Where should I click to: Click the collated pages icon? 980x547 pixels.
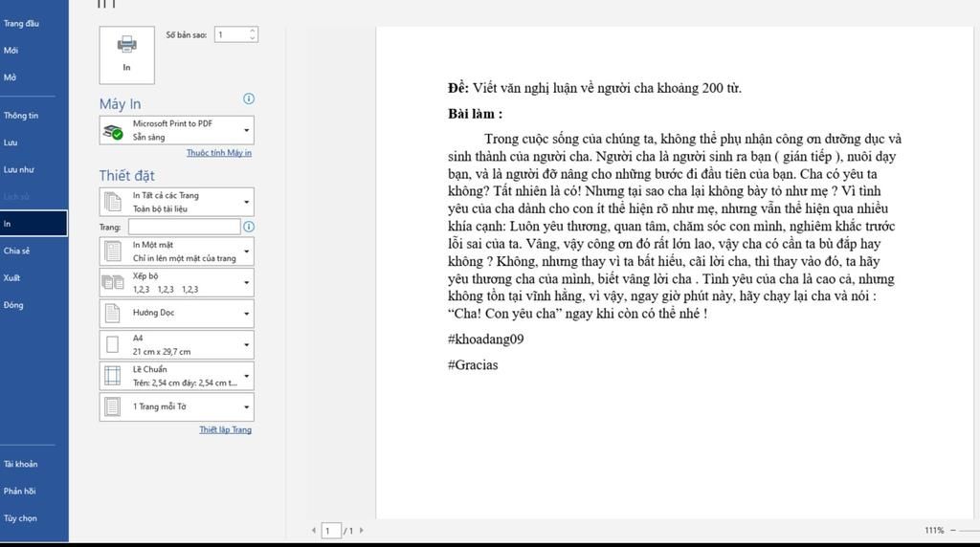click(113, 283)
